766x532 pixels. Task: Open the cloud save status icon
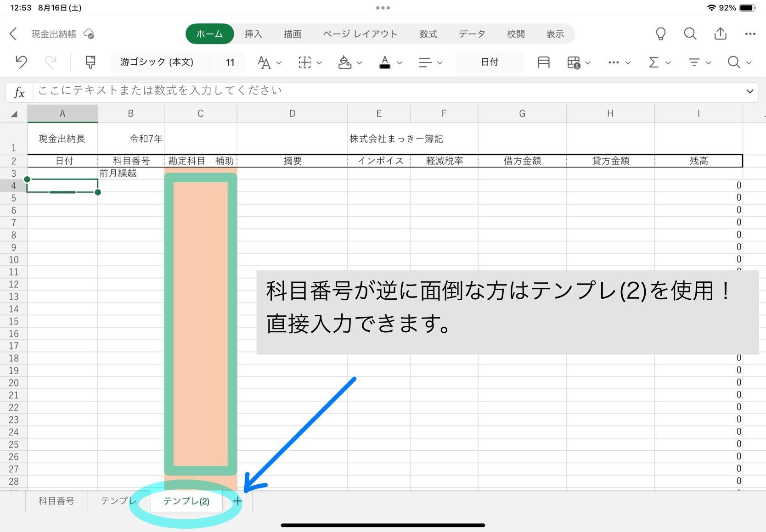pos(89,34)
